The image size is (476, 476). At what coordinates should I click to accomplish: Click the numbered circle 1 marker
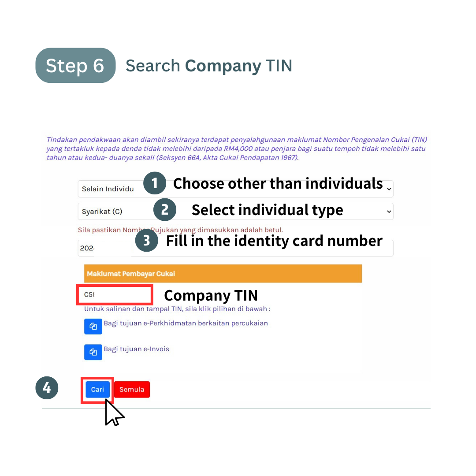tap(155, 183)
